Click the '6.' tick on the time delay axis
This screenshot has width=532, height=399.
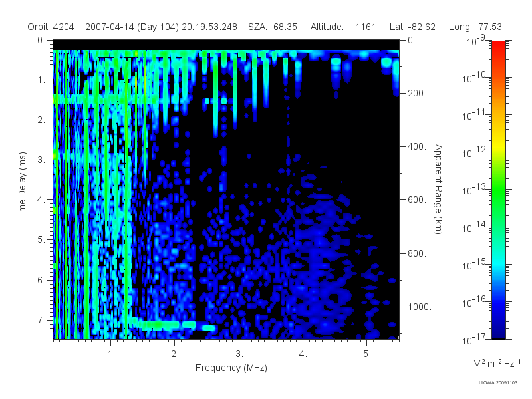[x=41, y=280]
